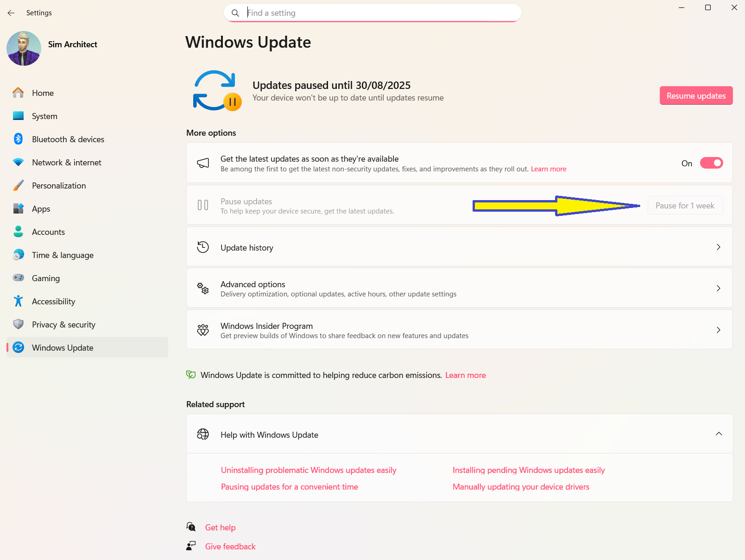
Task: Select the Bluetooth & devices icon
Action: tap(18, 139)
